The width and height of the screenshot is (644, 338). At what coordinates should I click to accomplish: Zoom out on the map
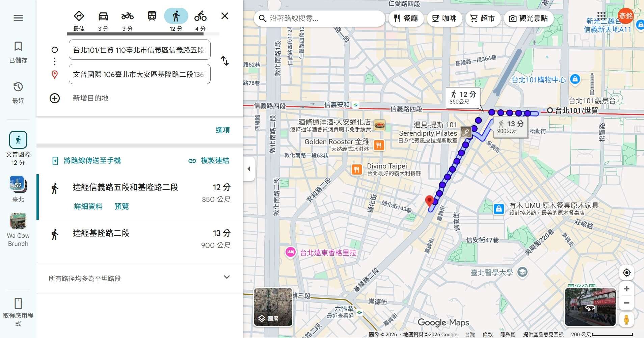pyautogui.click(x=626, y=303)
